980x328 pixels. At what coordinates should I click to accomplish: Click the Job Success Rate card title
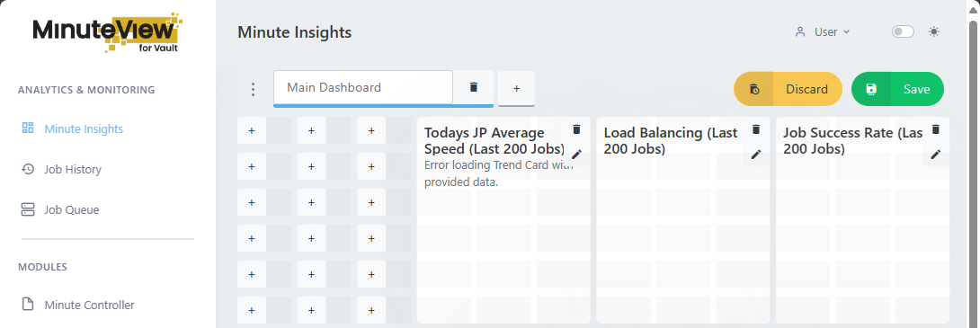tap(853, 140)
